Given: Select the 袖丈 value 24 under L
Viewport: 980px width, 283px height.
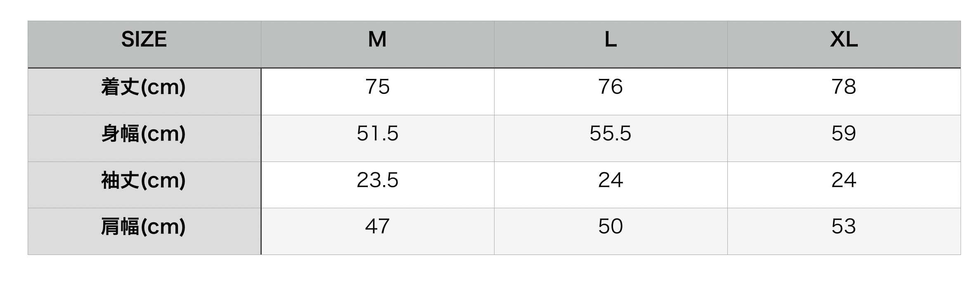Looking at the screenshot, I should click(611, 181).
